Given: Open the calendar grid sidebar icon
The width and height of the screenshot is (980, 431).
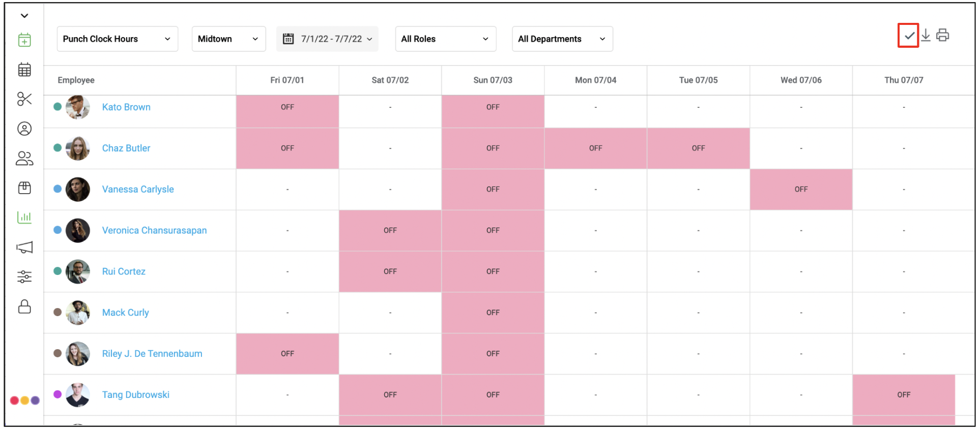Looking at the screenshot, I should click(24, 69).
